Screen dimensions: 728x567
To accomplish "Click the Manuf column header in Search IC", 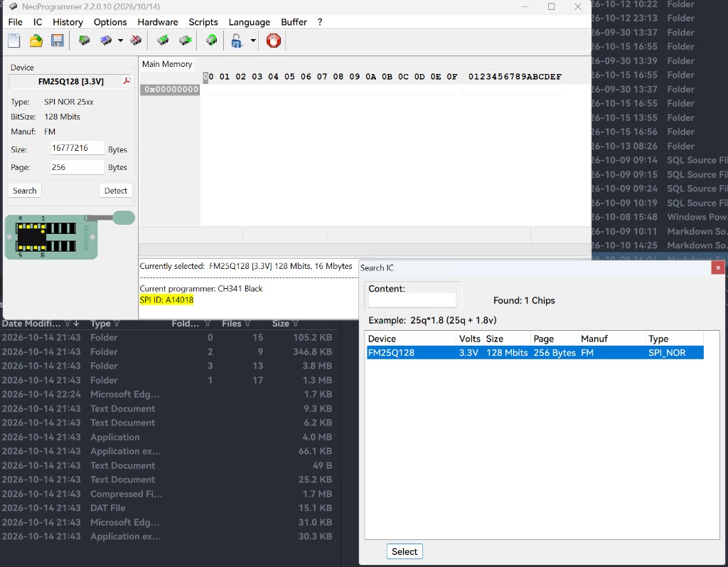I will [x=612, y=339].
